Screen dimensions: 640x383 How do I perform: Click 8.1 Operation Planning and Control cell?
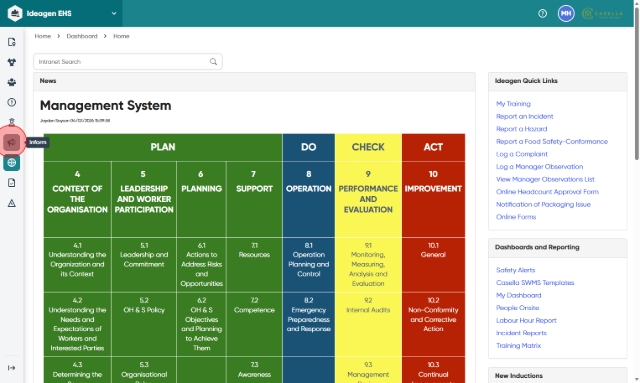pos(309,265)
